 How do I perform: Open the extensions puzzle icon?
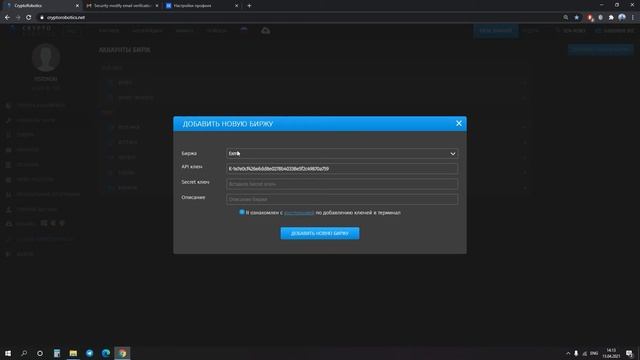[611, 18]
